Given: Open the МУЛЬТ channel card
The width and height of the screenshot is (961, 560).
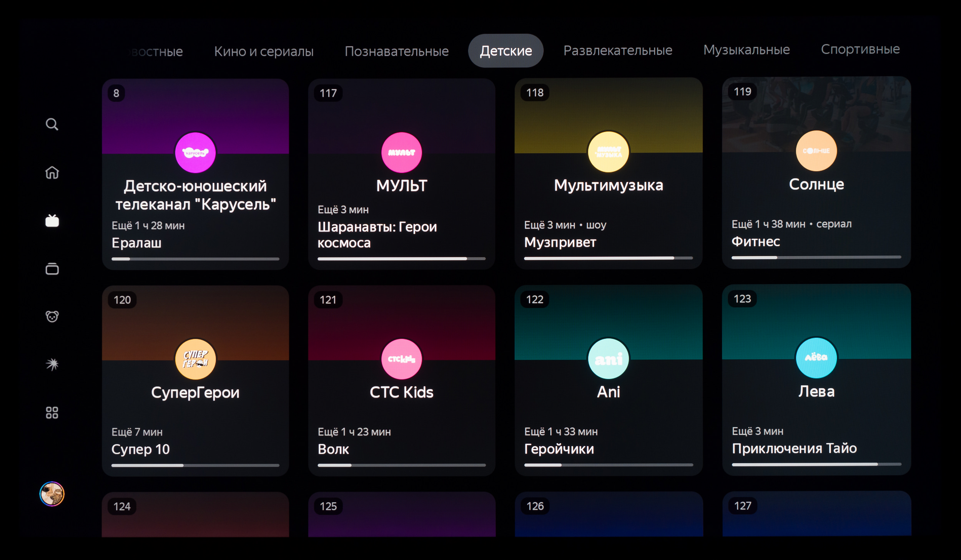Looking at the screenshot, I should [x=401, y=186].
